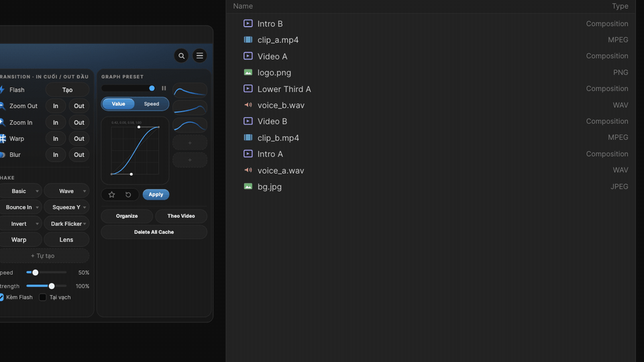Switch graph mode to Speed

point(152,104)
